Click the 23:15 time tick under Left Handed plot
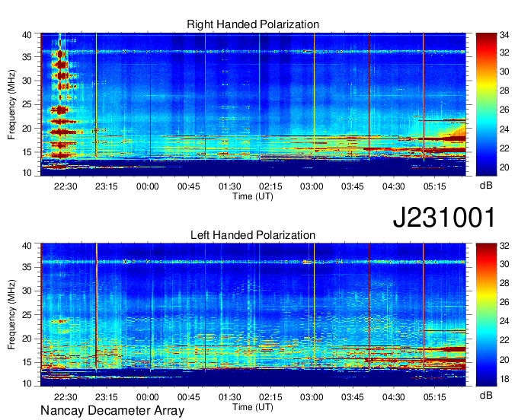The height and width of the screenshot is (420, 518). coord(107,397)
